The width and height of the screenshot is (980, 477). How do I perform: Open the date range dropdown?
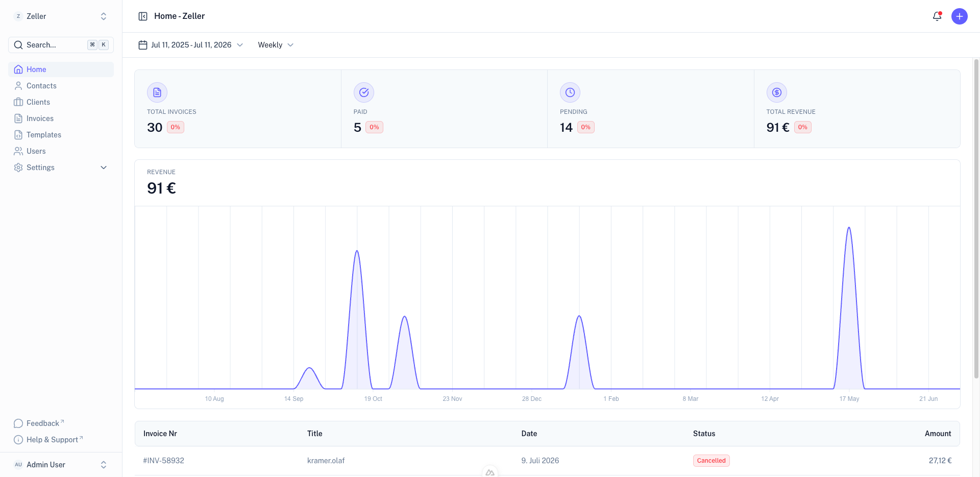click(x=191, y=45)
